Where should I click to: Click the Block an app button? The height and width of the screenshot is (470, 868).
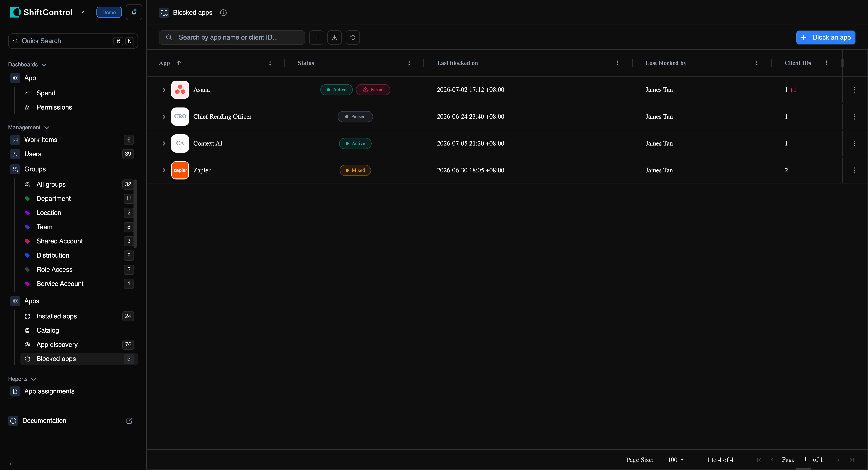(x=825, y=37)
